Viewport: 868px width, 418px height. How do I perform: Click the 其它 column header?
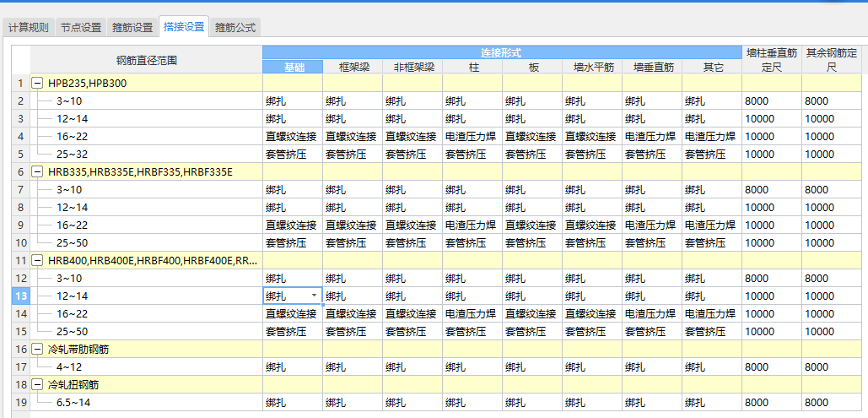coord(712,67)
